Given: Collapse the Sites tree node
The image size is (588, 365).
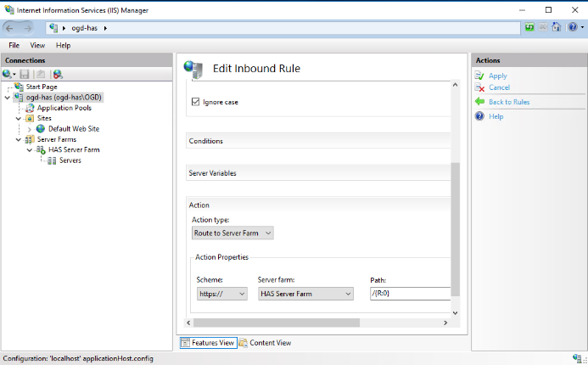Looking at the screenshot, I should pos(19,119).
